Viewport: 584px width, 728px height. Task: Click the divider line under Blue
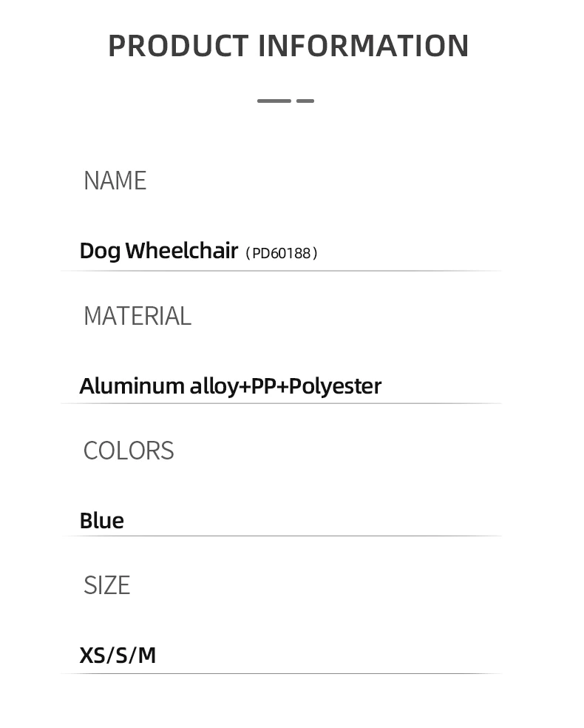(x=281, y=535)
